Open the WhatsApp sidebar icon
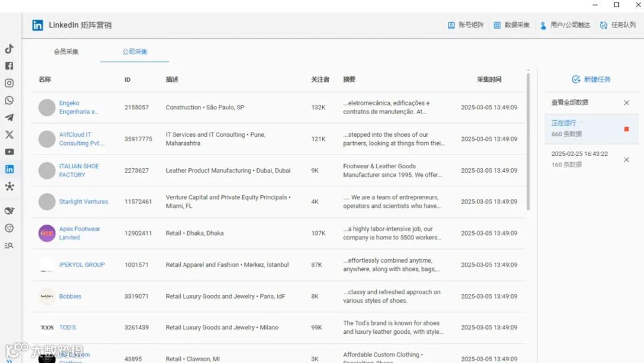The height and width of the screenshot is (363, 644). [x=9, y=100]
